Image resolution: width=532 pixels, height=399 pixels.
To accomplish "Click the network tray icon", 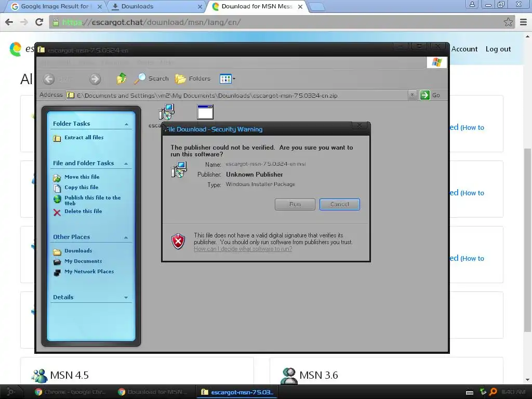I will pos(483,392).
